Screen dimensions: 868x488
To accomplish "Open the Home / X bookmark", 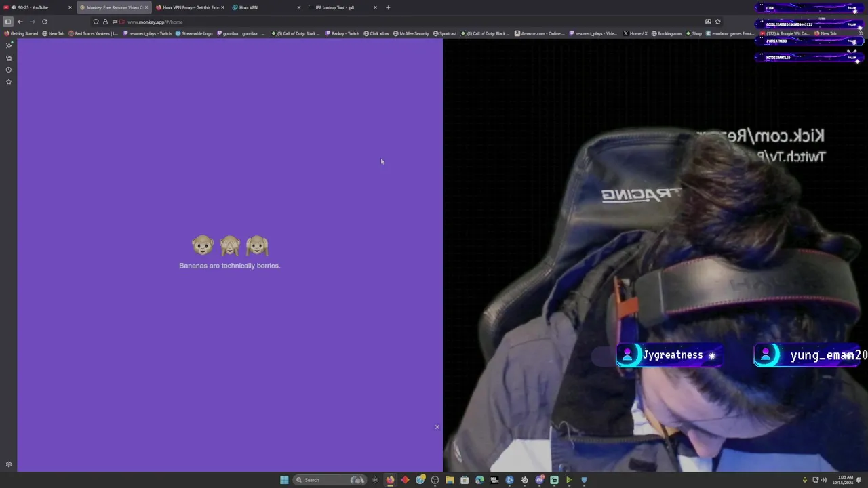I will [635, 33].
